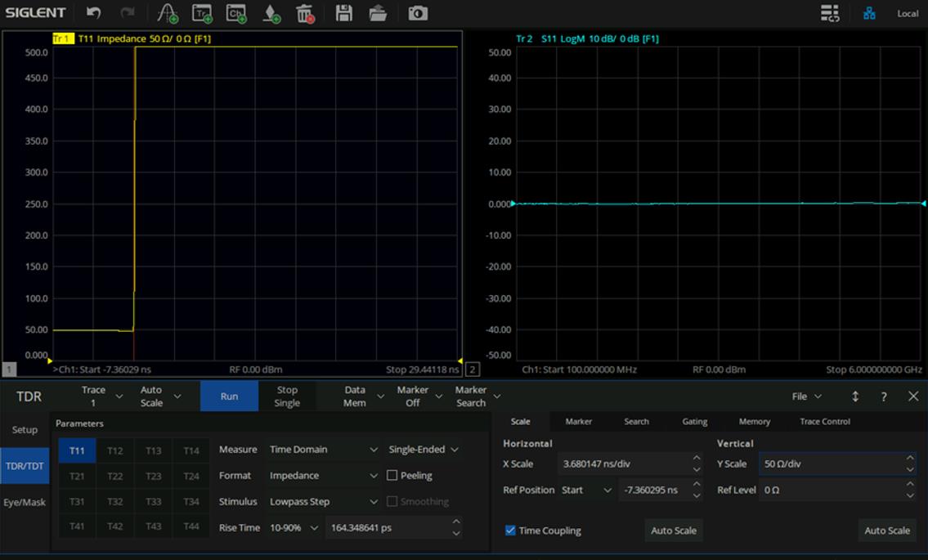Click the floppy disk save icon
928x560 pixels.
click(x=344, y=13)
